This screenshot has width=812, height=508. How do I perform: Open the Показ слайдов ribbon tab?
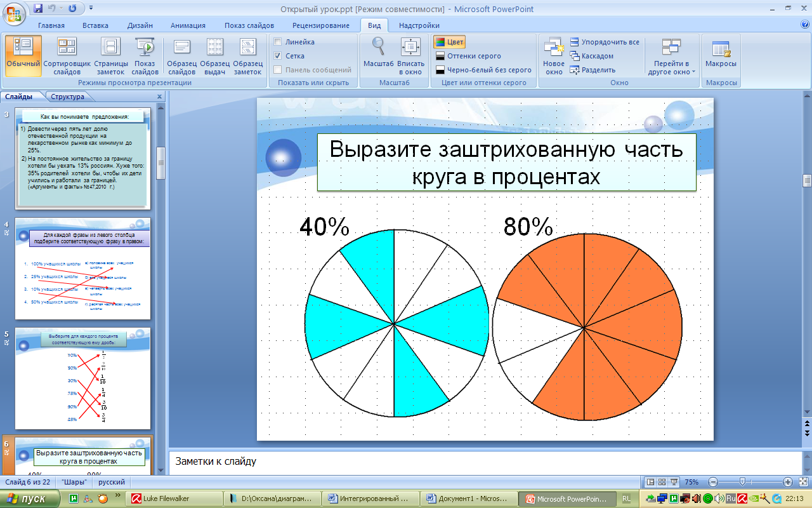tap(249, 25)
